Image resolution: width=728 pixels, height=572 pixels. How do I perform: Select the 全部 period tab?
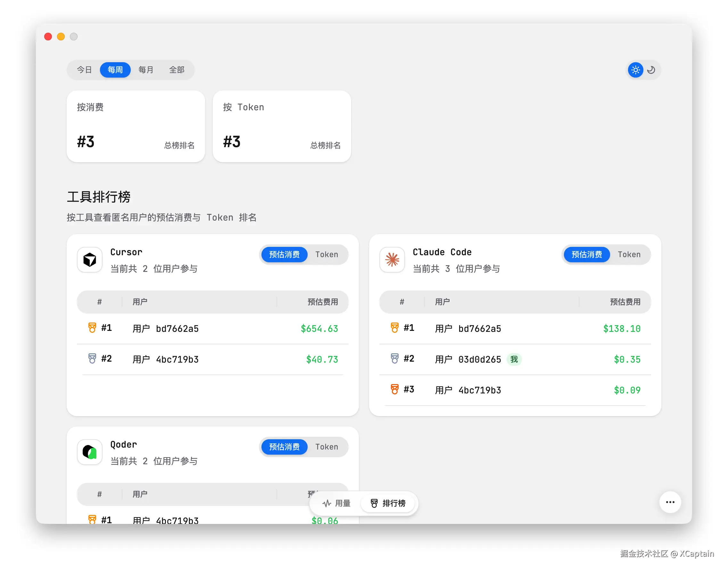(x=177, y=70)
